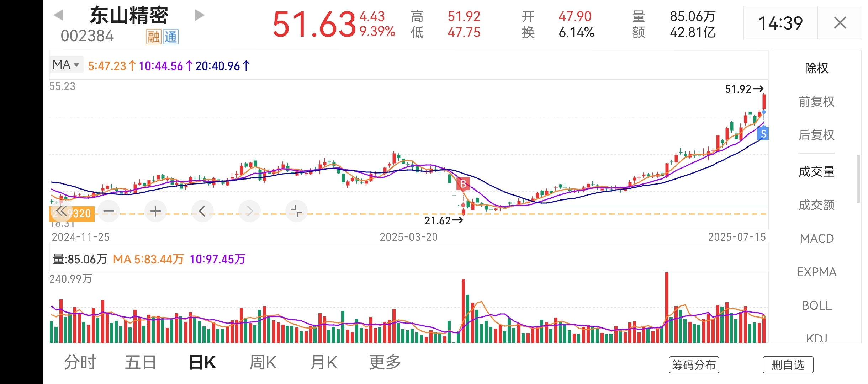Move crosshair right with chevron button
Image resolution: width=868 pixels, height=384 pixels.
(249, 211)
